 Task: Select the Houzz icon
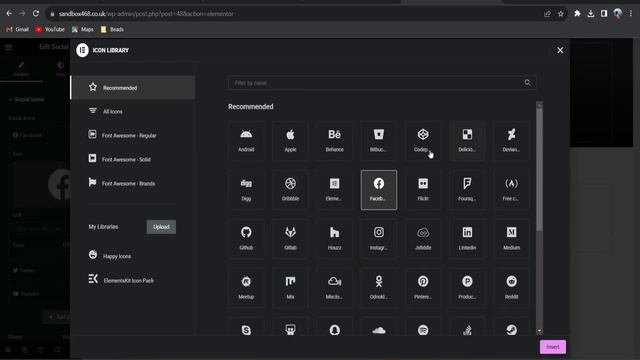tap(334, 239)
